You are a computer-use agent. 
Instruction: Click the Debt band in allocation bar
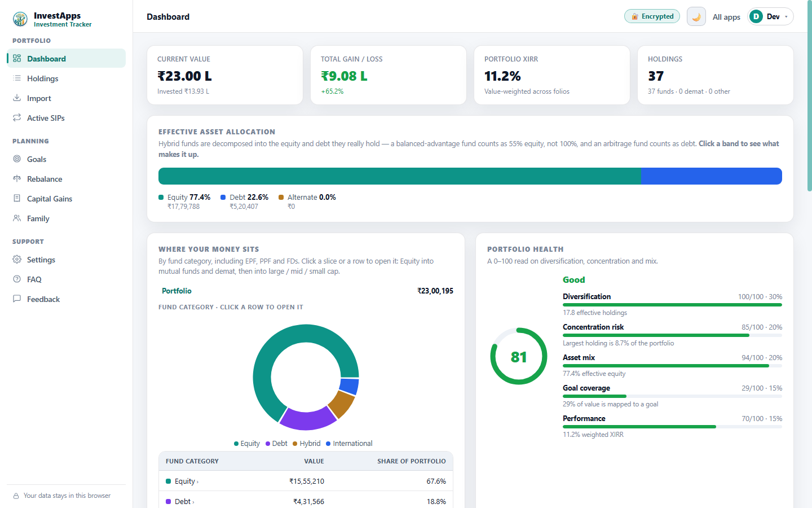(712, 176)
